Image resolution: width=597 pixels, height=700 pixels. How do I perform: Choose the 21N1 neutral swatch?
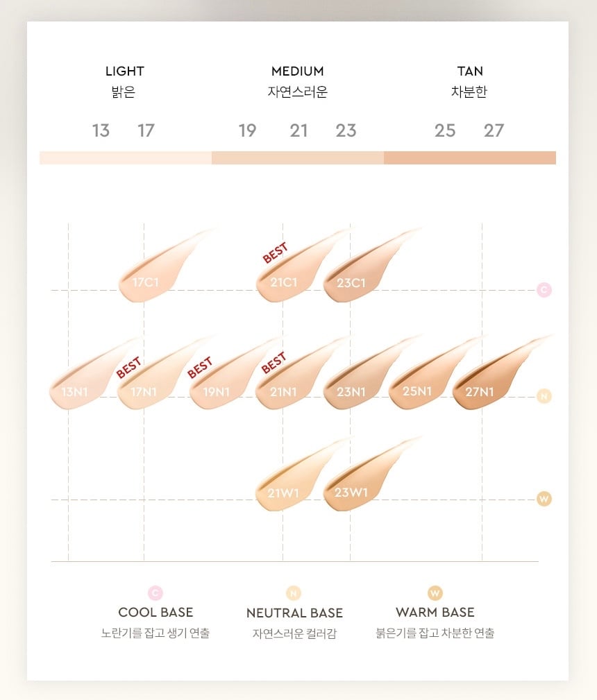283,391
